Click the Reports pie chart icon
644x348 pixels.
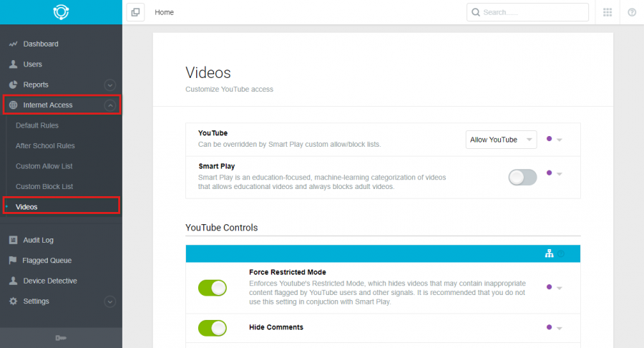click(13, 84)
